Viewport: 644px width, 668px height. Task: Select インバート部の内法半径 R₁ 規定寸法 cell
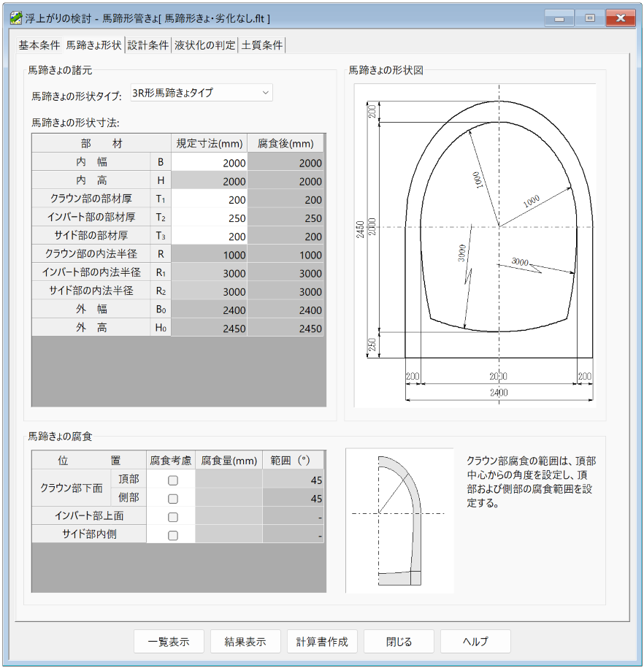[210, 272]
